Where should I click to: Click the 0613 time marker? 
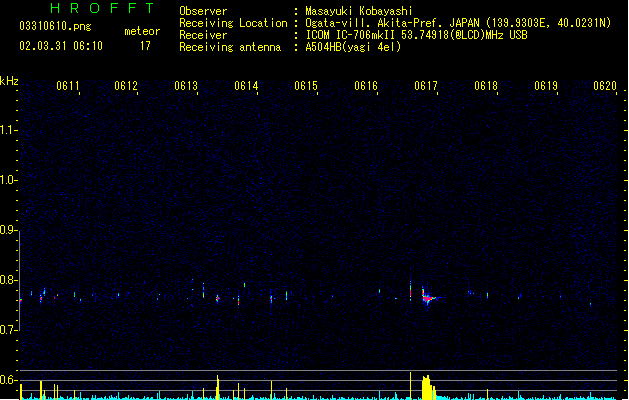[186, 86]
